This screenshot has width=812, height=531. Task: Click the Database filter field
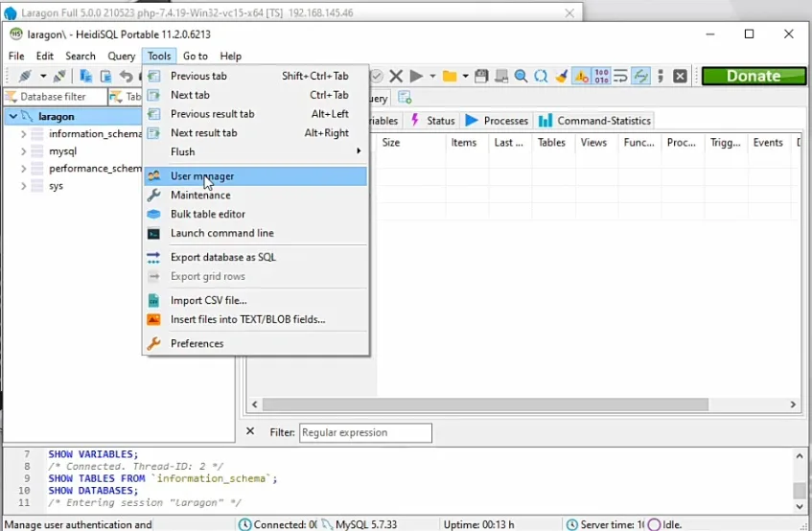tap(56, 97)
